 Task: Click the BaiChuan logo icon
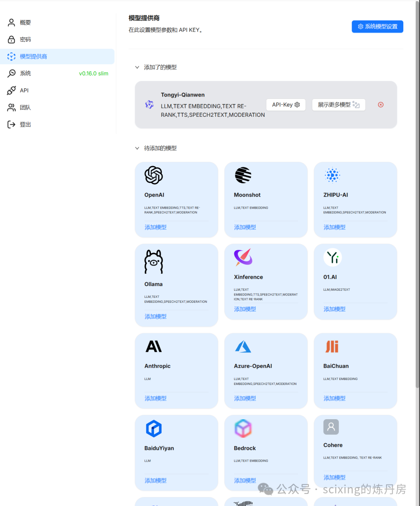click(x=332, y=346)
